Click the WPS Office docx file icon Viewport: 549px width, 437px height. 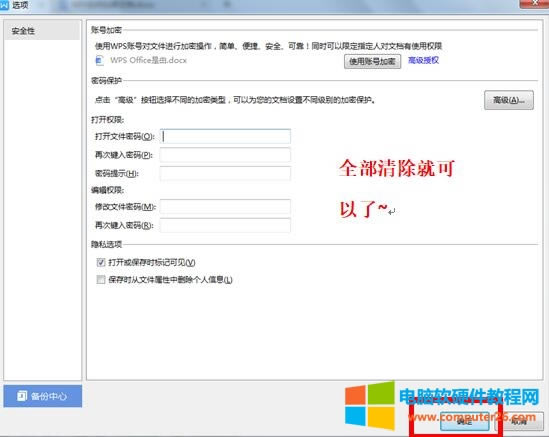99,61
